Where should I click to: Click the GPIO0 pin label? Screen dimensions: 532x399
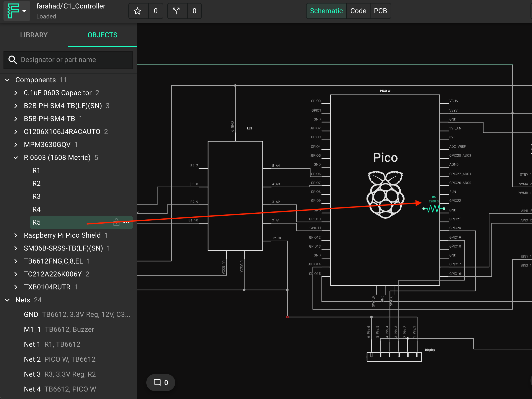click(x=316, y=101)
